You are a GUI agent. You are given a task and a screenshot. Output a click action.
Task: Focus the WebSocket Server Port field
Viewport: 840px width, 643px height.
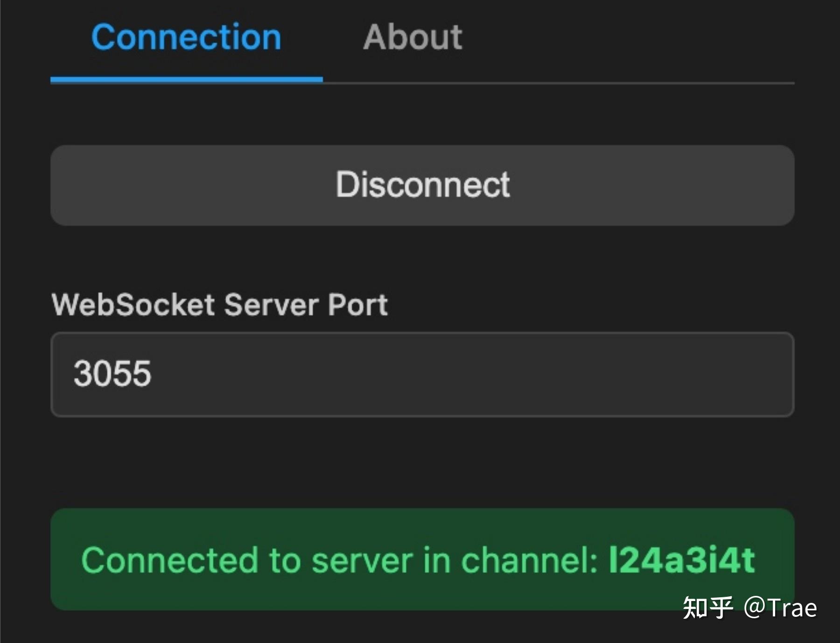(x=422, y=374)
